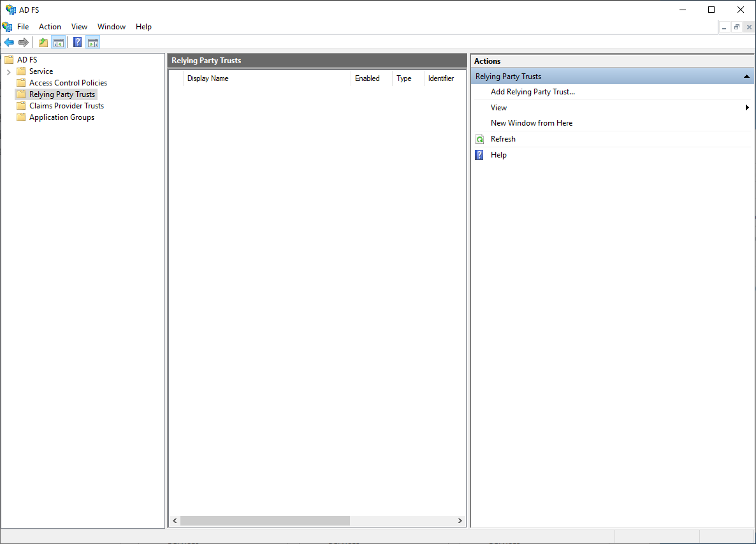Collapse the Relying Party Trusts actions section
This screenshot has width=756, height=544.
pos(746,77)
